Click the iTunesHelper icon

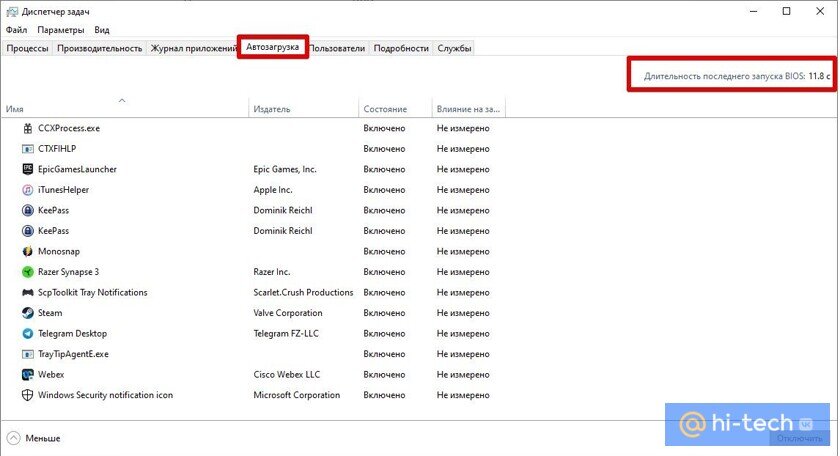point(27,190)
